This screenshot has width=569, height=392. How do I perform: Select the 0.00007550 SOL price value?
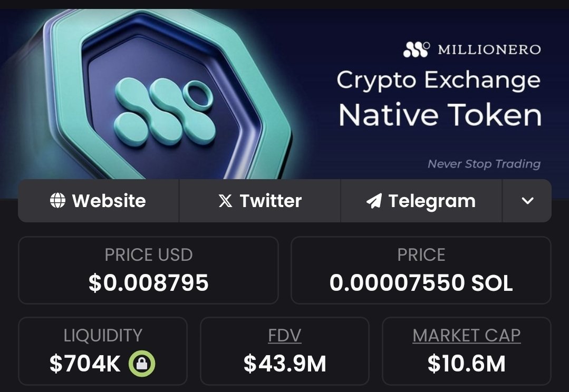(421, 283)
